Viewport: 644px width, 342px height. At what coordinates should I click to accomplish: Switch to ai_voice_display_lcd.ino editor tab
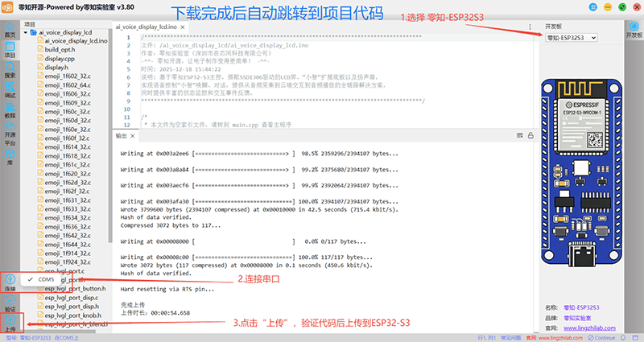tap(147, 27)
